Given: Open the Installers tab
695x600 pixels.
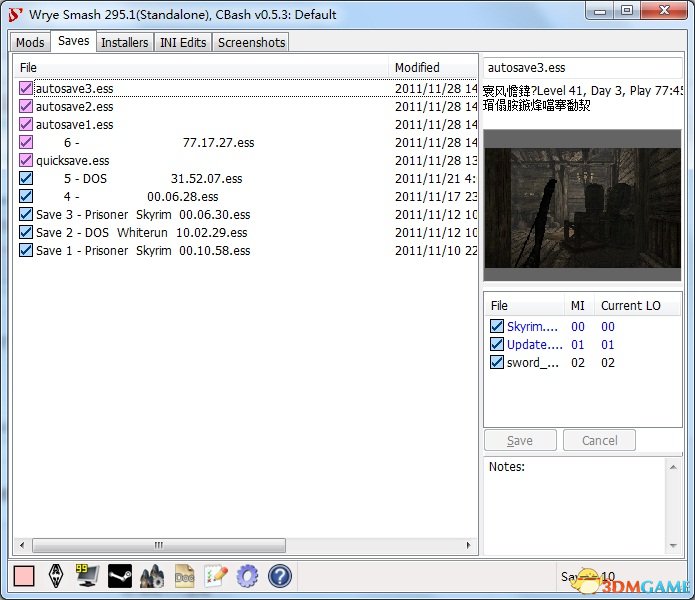Looking at the screenshot, I should [x=125, y=43].
